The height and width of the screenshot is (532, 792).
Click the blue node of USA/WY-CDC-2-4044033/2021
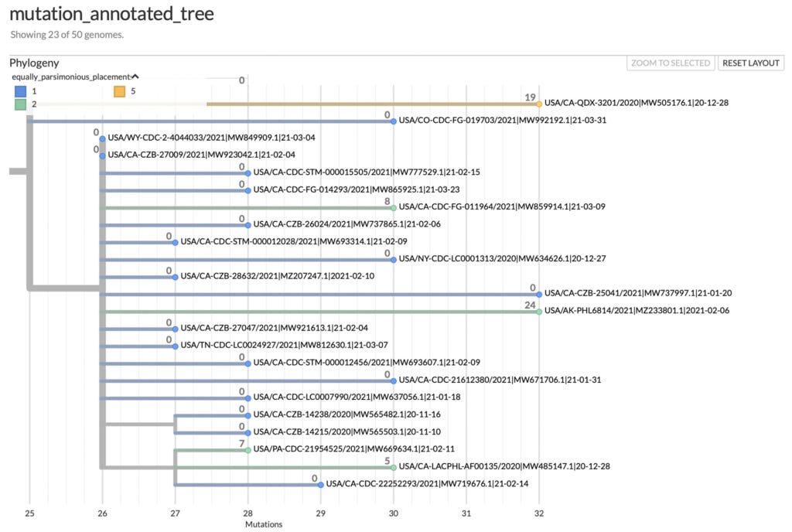pyautogui.click(x=103, y=139)
